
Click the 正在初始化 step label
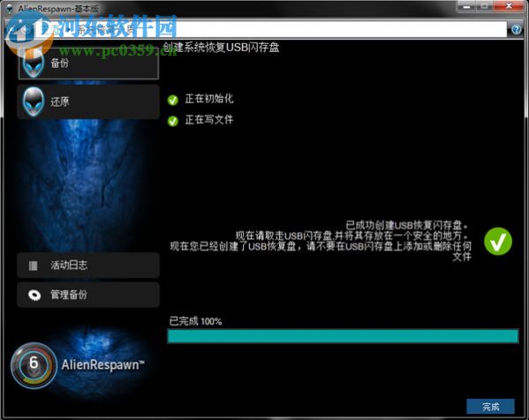click(209, 99)
